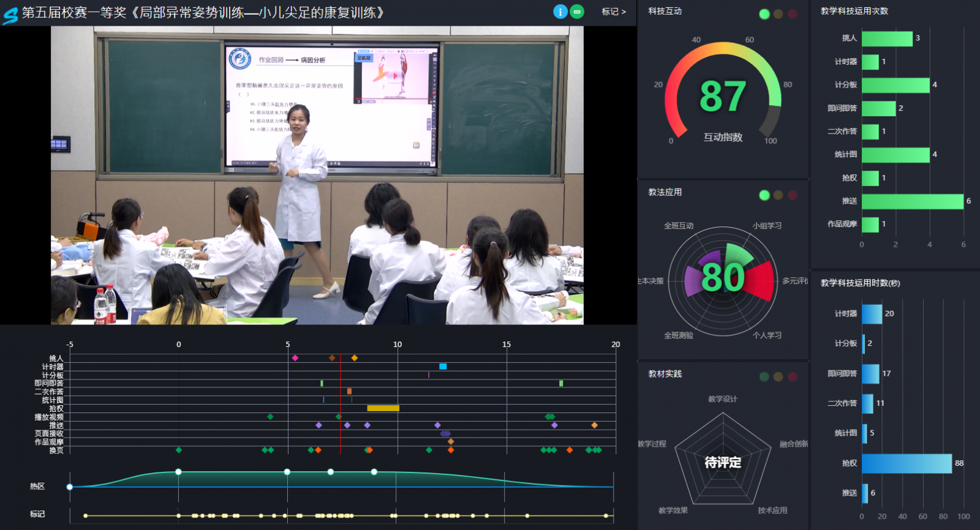Viewport: 980px width, 530px height.
Task: Click the red playhead line on timeline
Action: pos(341,404)
